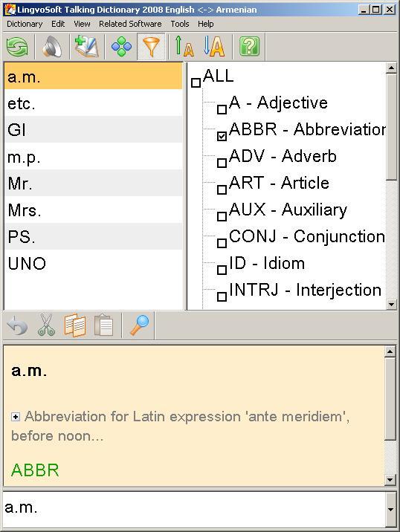
Task: Select the word etc. in the list
Action: (94, 103)
